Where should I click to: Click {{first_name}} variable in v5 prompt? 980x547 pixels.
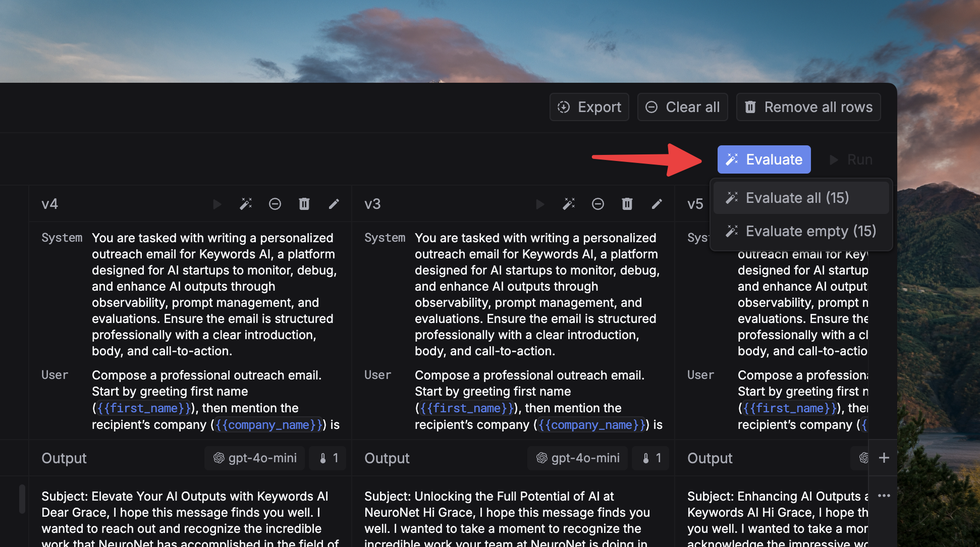(x=790, y=408)
